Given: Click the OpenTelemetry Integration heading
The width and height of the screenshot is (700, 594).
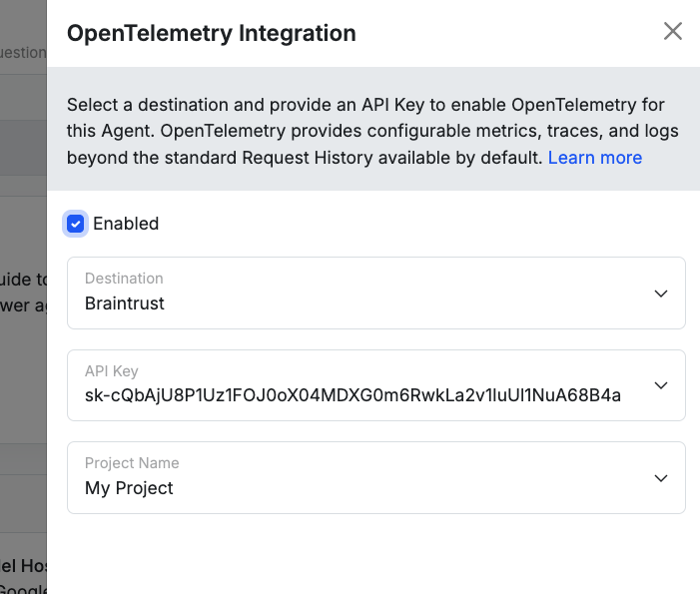Looking at the screenshot, I should point(211,34).
